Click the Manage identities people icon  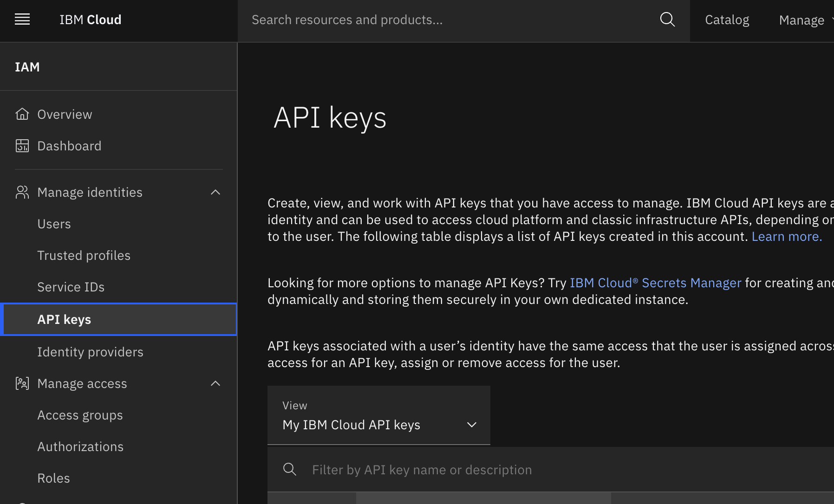pos(22,192)
